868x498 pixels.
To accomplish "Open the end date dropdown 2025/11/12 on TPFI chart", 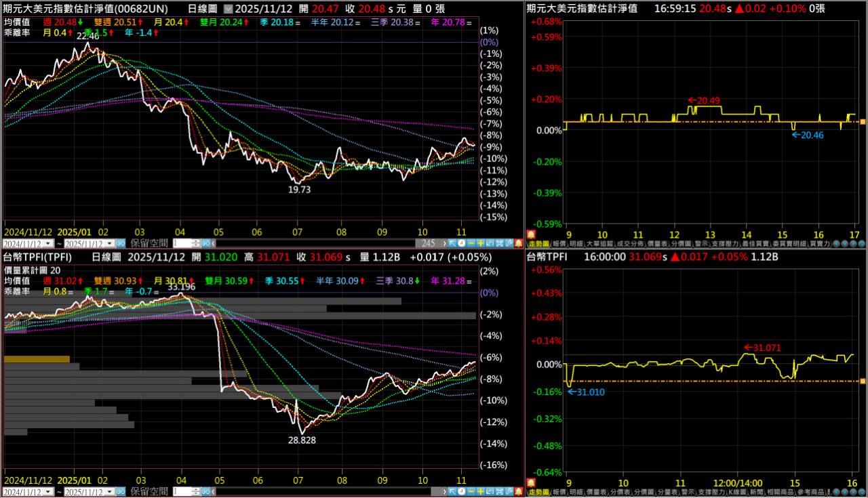I will pos(110,492).
